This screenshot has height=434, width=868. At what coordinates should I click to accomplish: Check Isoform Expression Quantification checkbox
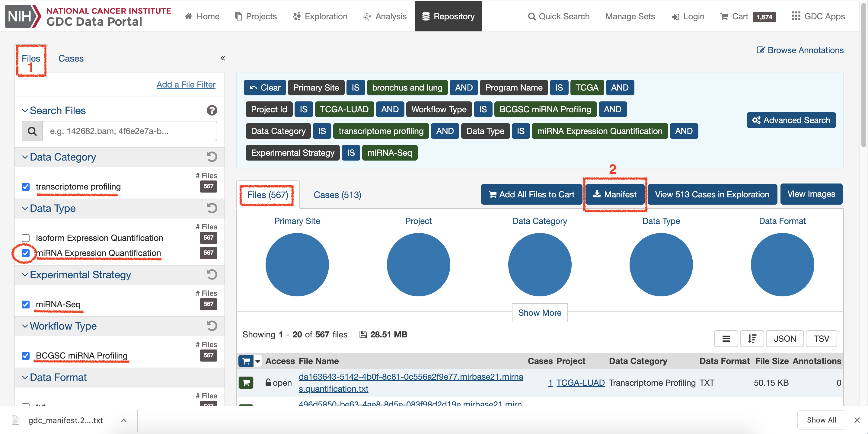(26, 238)
